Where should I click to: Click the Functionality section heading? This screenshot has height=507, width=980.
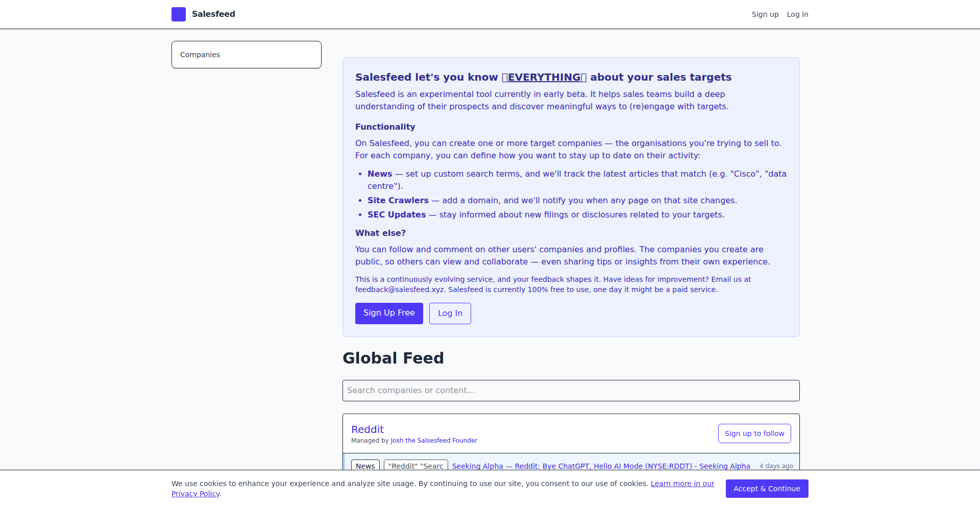(x=385, y=127)
